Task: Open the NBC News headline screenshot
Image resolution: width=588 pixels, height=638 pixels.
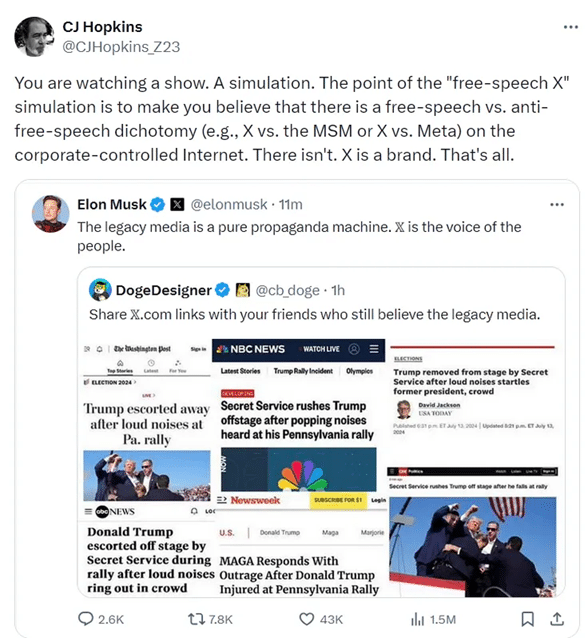Action: (x=298, y=415)
